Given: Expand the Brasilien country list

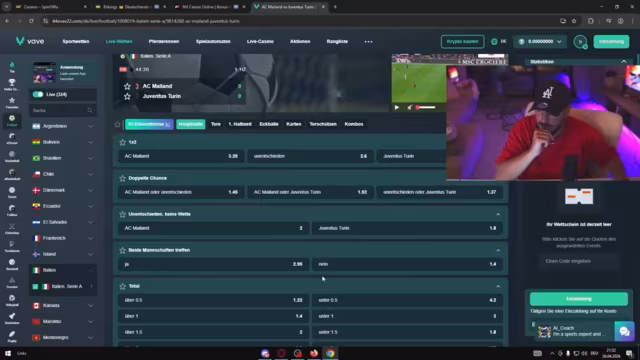Looking at the screenshot, I should click(90, 158).
